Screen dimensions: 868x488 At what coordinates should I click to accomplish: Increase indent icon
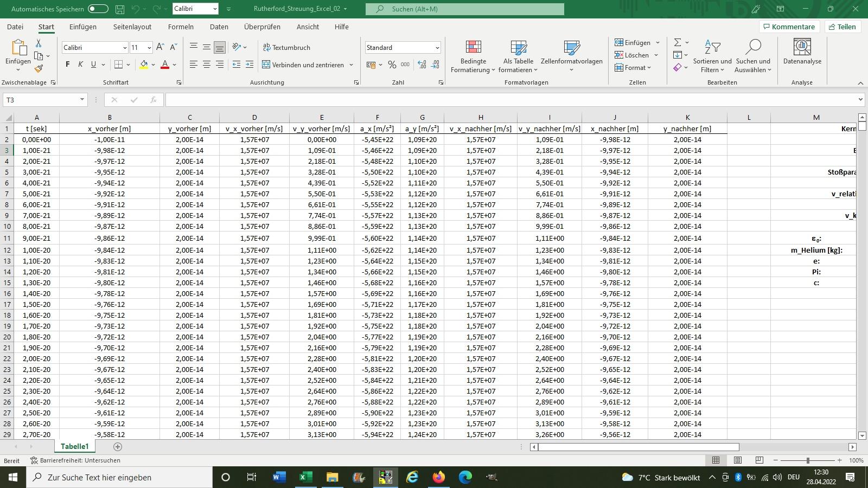coord(250,65)
